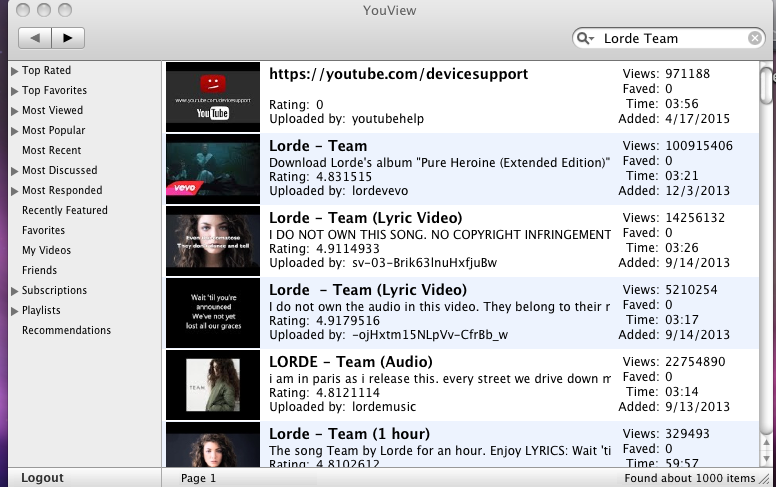Click uploader name lordevevo

tap(380, 191)
